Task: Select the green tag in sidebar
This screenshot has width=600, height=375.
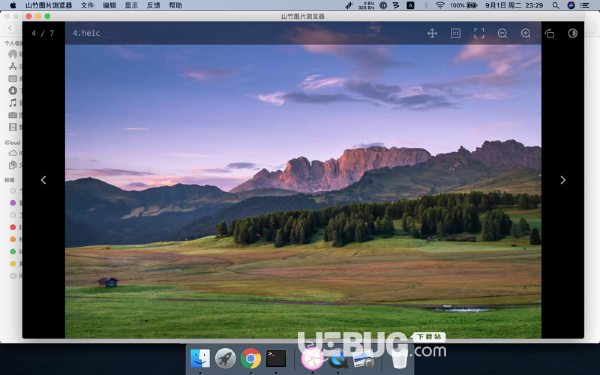Action: click(x=13, y=251)
